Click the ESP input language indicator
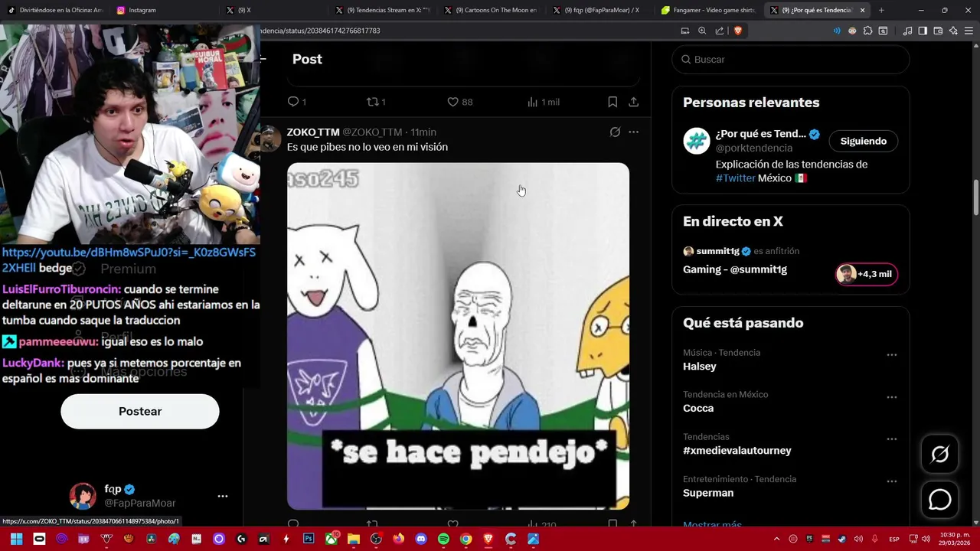The image size is (980, 551). coord(894,539)
